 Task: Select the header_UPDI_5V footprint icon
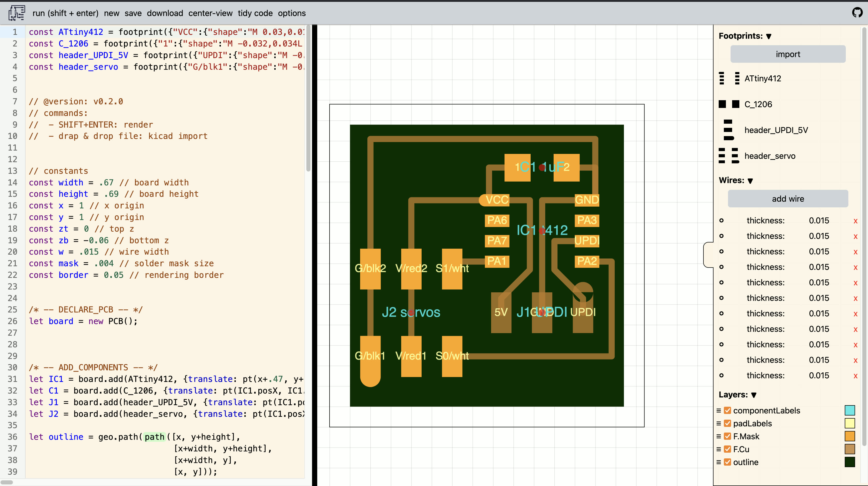(729, 130)
